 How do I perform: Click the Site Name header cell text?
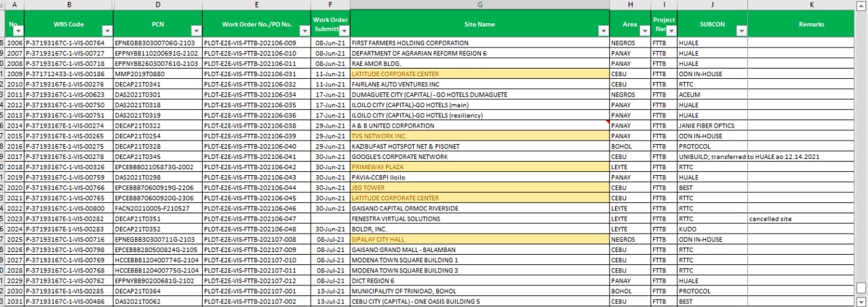tap(479, 24)
